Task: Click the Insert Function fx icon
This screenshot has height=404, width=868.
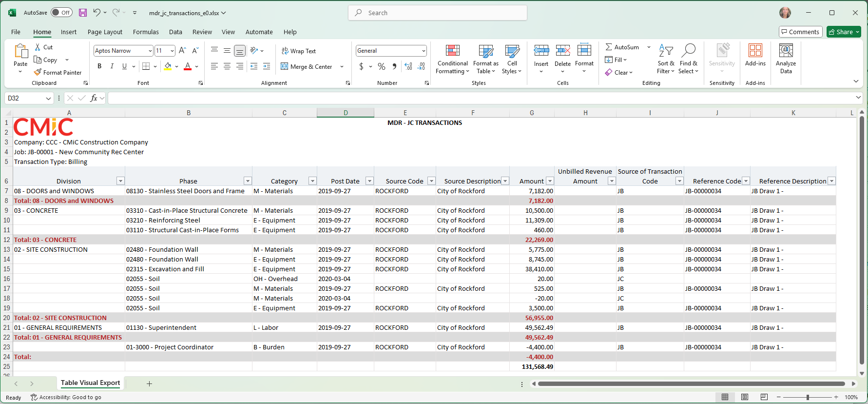Action: point(94,98)
